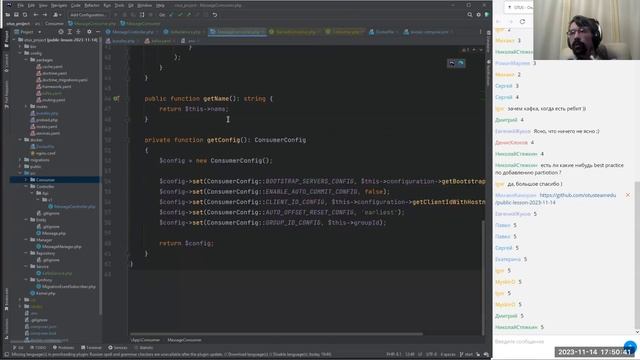Image resolution: width=640 pixels, height=360 pixels.
Task: Click Expand All in Project panel
Action: pos(69,31)
